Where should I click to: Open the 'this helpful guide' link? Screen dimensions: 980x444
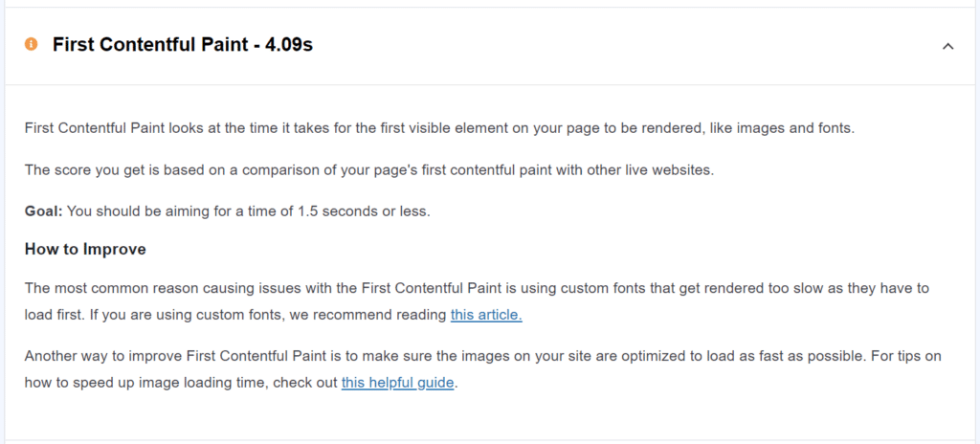pos(398,383)
